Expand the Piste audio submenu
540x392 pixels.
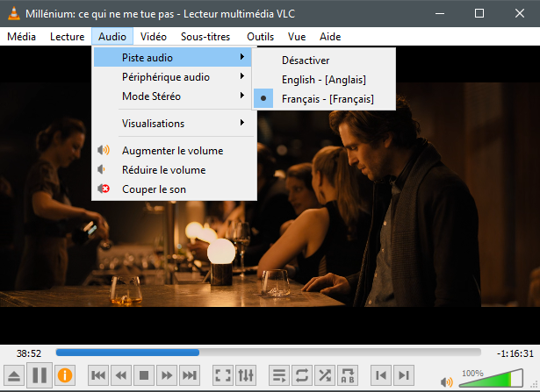coord(173,57)
